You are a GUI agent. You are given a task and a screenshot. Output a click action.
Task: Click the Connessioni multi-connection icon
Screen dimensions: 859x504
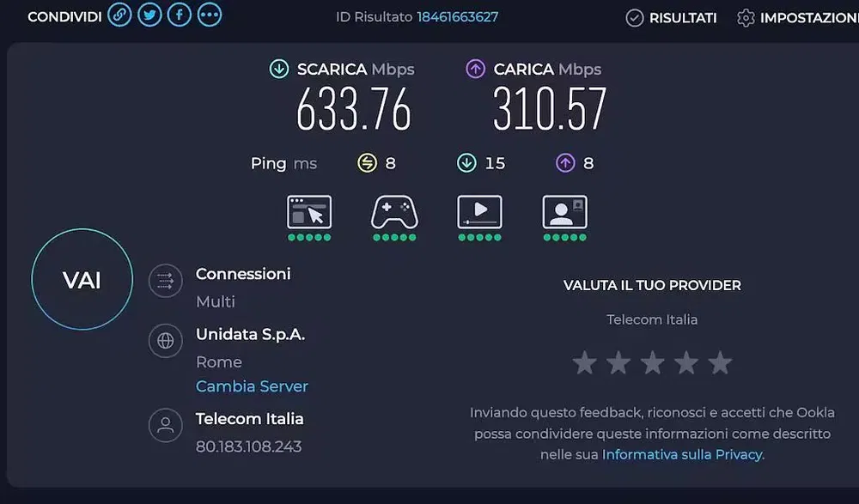[x=166, y=281]
